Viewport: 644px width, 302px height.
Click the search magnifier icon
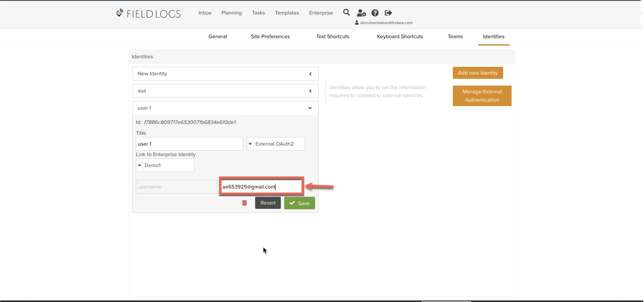coord(346,12)
